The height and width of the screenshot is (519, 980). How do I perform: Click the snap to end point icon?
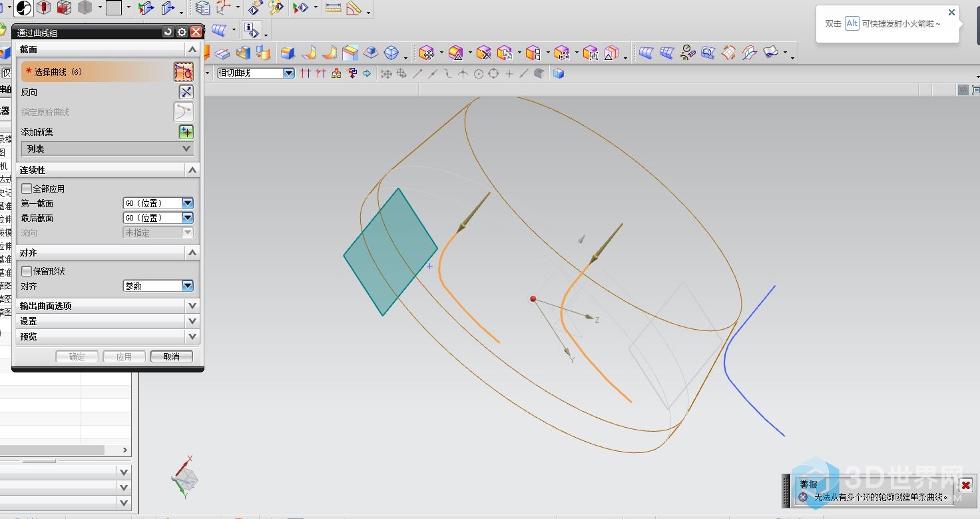tap(417, 73)
